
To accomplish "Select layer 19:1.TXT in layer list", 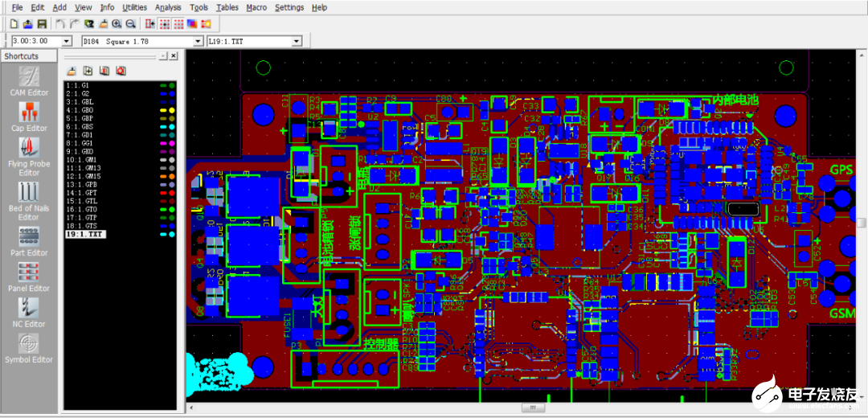I will pyautogui.click(x=84, y=234).
